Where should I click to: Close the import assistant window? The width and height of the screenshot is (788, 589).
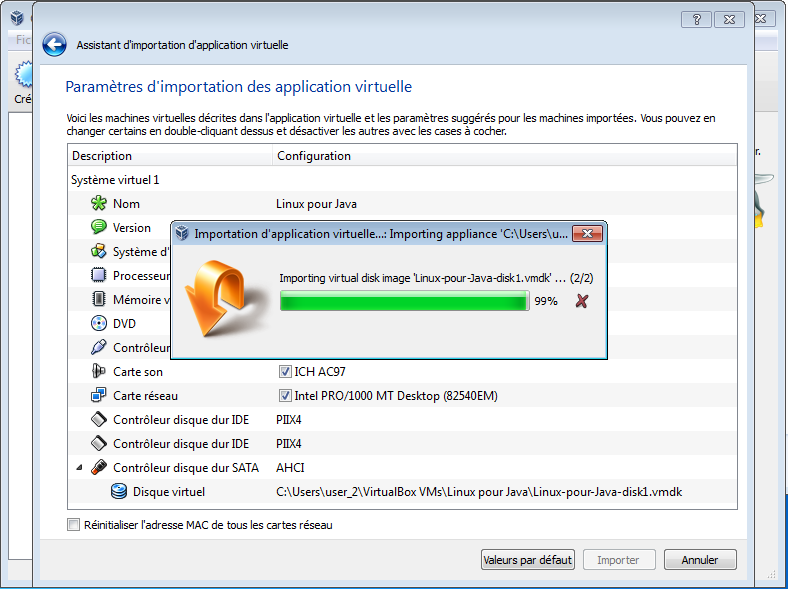729,20
